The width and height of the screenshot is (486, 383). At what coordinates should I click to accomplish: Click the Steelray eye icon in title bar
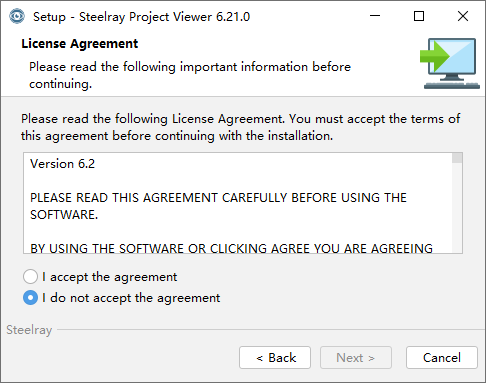coord(17,16)
